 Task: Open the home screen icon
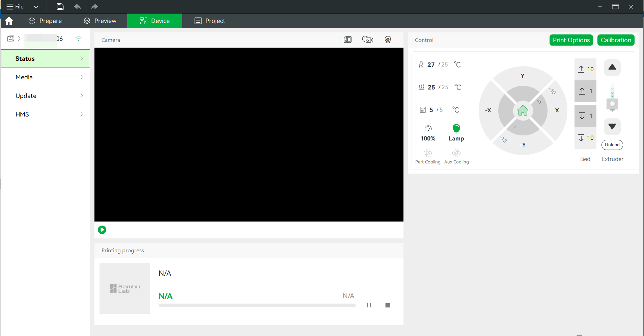[x=9, y=21]
